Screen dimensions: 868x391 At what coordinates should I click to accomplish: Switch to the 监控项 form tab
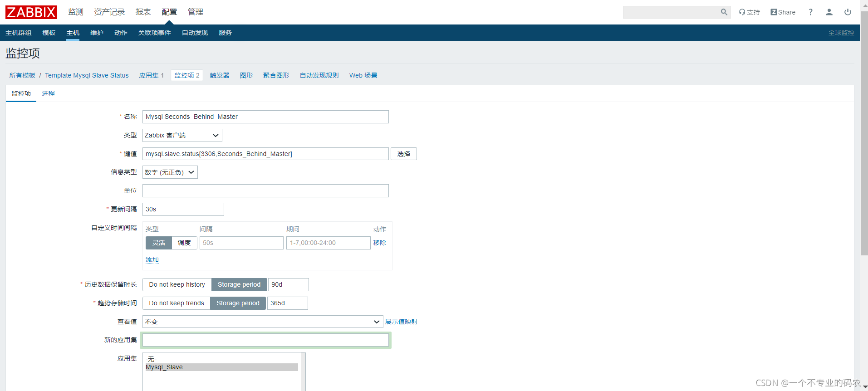(x=21, y=93)
